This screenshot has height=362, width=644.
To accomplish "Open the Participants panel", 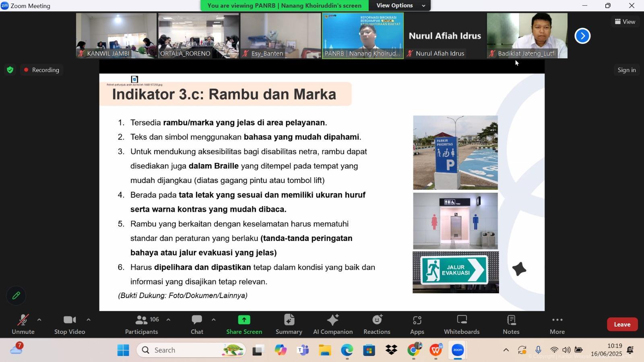I will point(142,324).
